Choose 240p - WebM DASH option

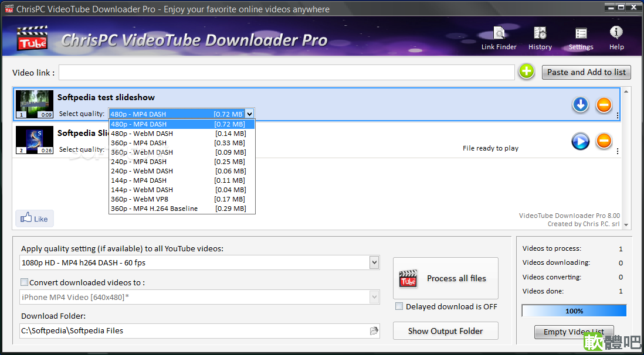coord(182,170)
